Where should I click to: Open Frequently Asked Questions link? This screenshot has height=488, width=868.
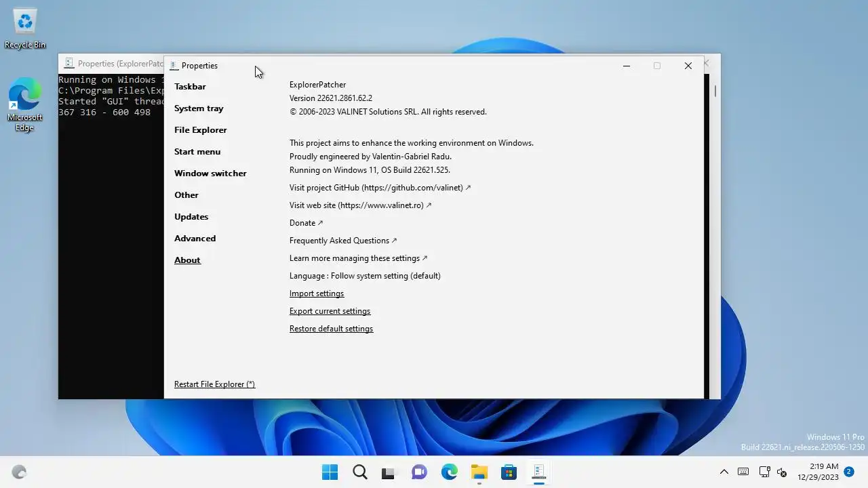coord(343,241)
